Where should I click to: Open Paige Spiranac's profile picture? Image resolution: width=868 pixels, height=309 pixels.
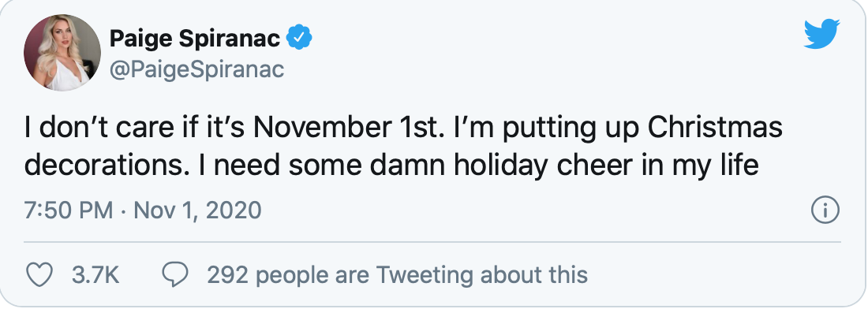tap(62, 53)
